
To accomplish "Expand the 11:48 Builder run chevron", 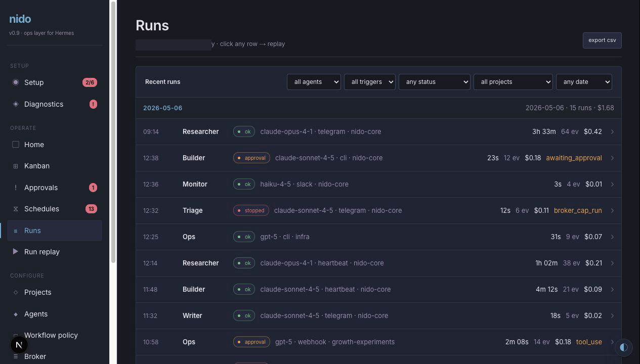I will tap(612, 289).
